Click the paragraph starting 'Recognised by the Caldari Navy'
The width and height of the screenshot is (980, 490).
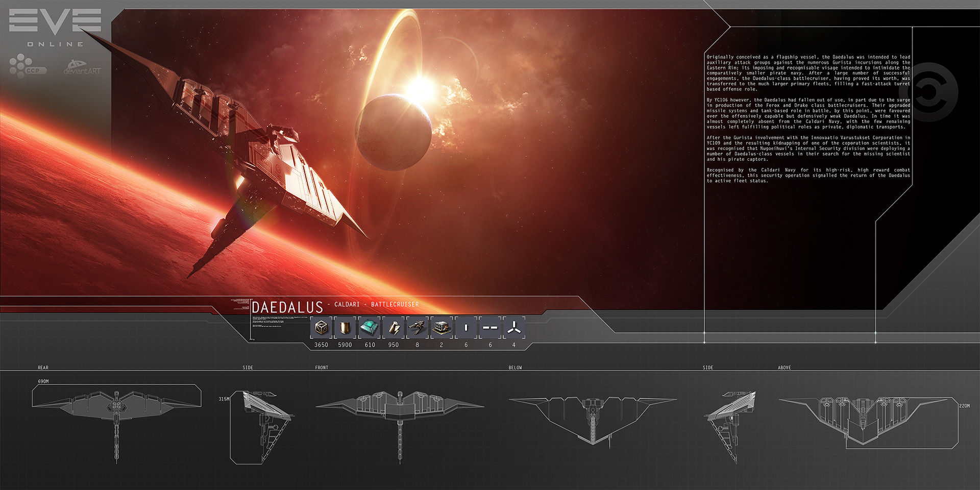pos(808,175)
